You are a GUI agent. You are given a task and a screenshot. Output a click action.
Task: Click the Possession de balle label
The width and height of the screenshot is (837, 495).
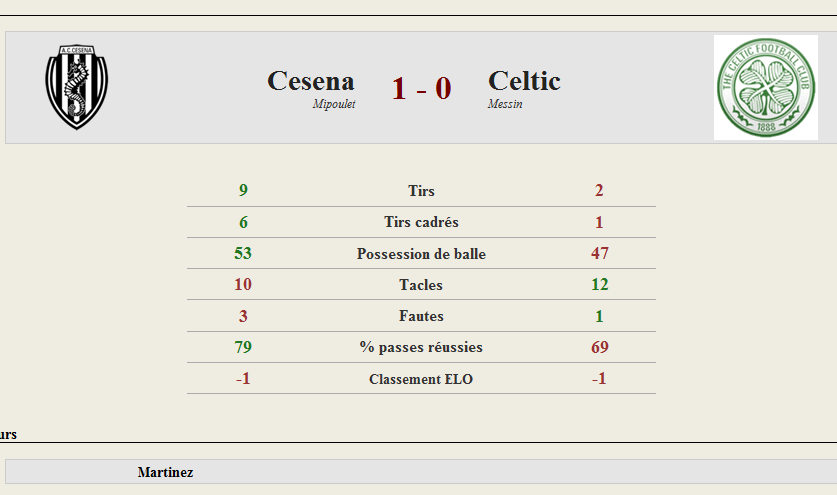pos(421,254)
